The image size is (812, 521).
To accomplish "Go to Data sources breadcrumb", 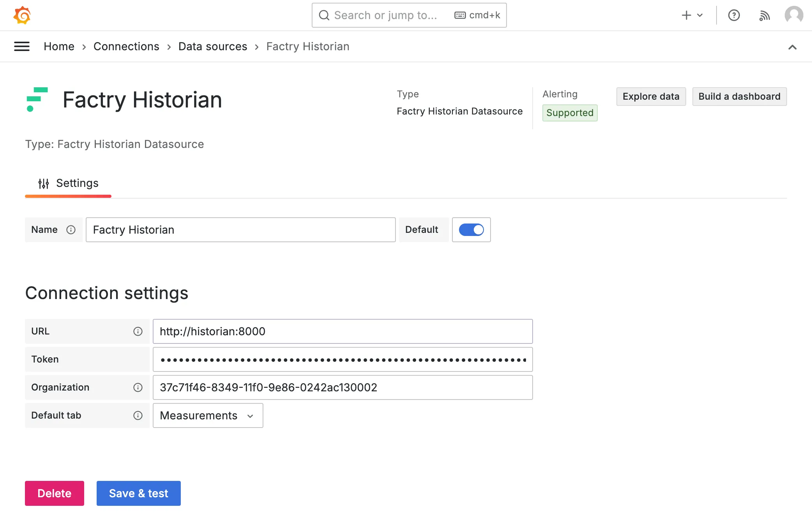I will point(213,46).
